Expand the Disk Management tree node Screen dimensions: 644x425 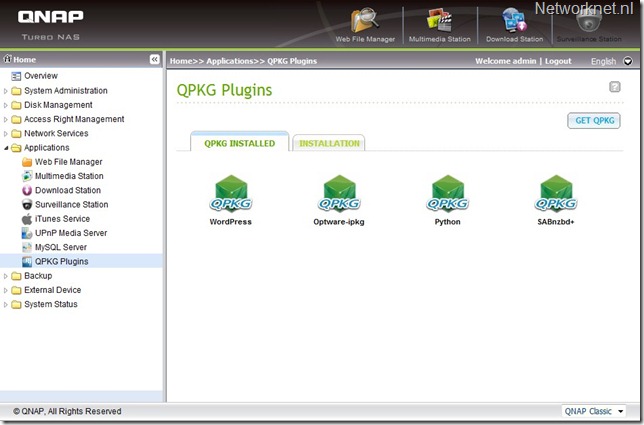click(x=5, y=105)
